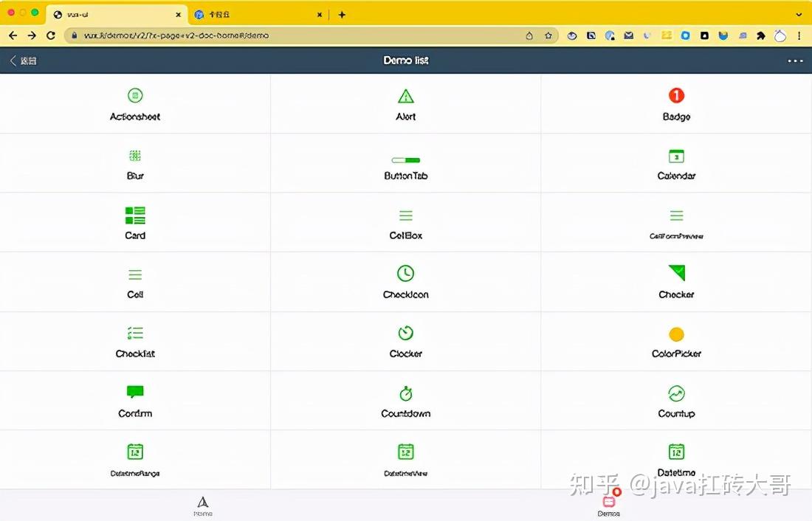Image resolution: width=812 pixels, height=521 pixels.
Task: Click the CheckIcon clock-style icon
Action: [x=405, y=274]
